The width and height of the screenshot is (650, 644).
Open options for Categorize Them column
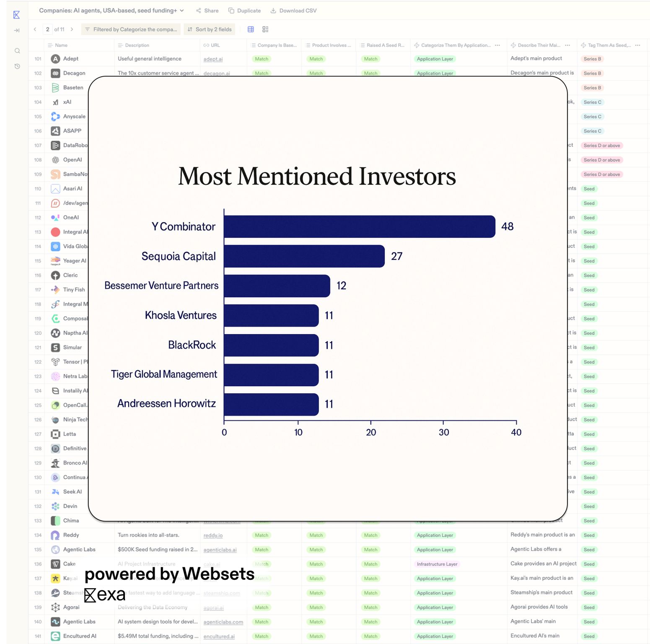pyautogui.click(x=497, y=45)
